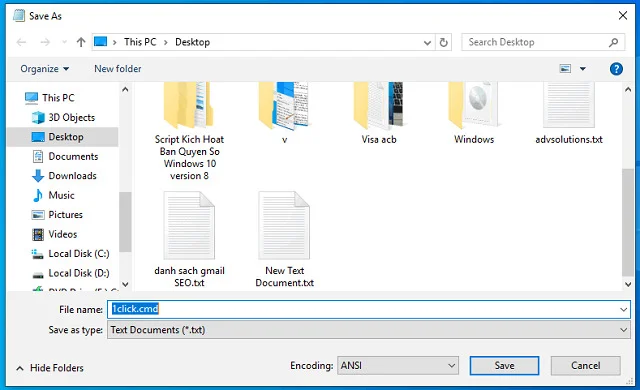Click the search magnifier icon
The image size is (640, 390).
coord(613,42)
